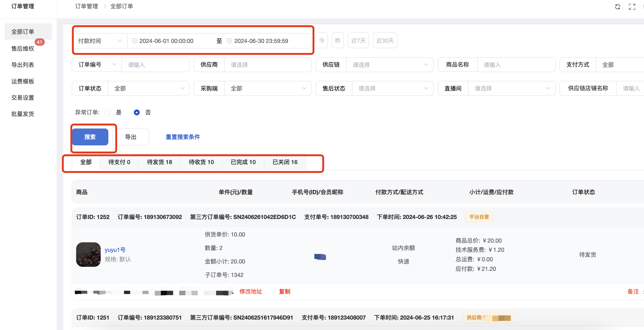Click the clock icon beside end date
The height and width of the screenshot is (330, 644).
(229, 41)
